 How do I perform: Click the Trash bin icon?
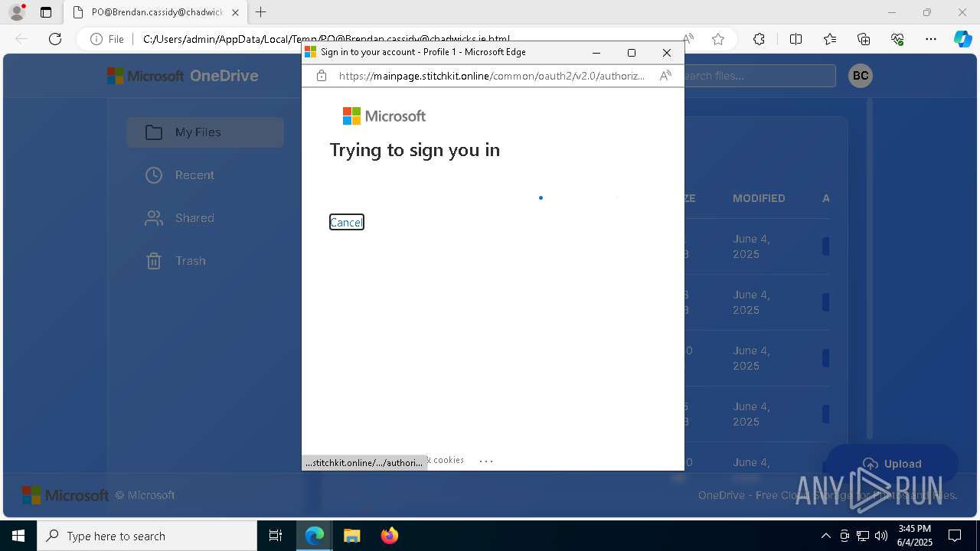point(154,261)
